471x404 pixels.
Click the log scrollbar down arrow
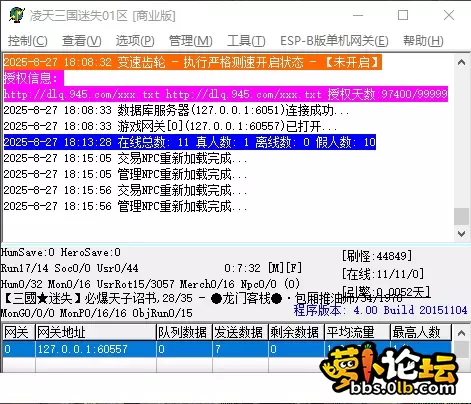click(x=461, y=234)
